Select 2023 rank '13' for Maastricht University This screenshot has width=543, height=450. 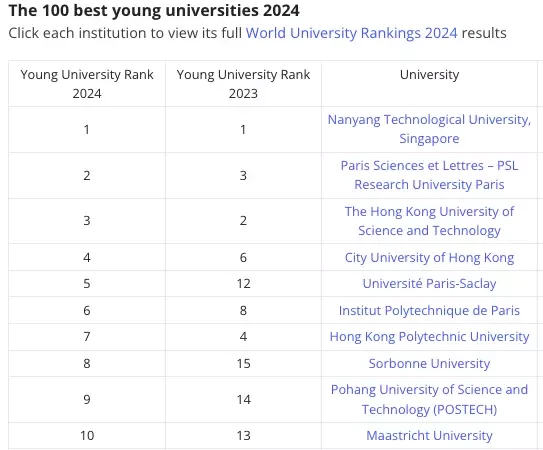click(x=243, y=435)
